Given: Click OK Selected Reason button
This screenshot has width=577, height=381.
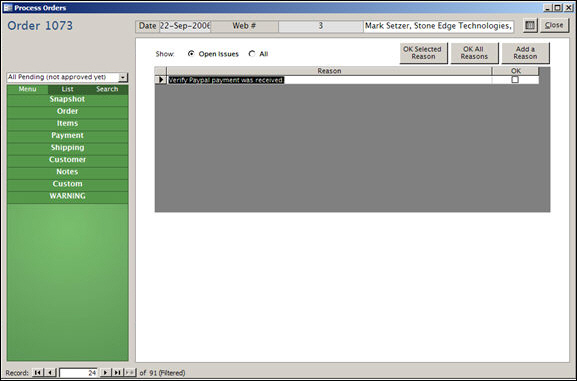Looking at the screenshot, I should (x=423, y=53).
